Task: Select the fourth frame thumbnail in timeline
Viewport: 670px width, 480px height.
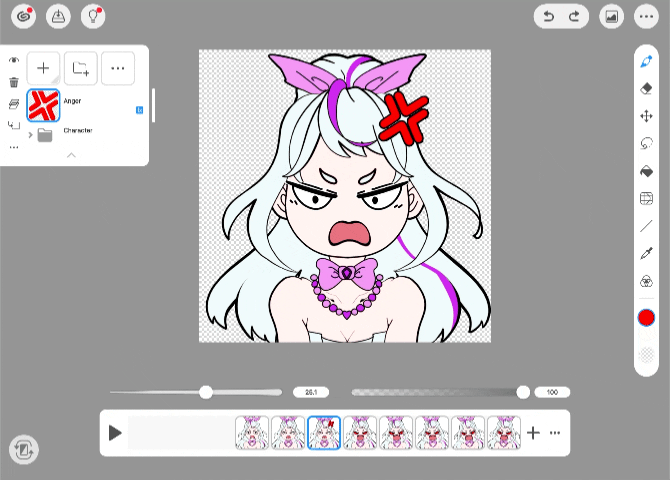Action: [x=360, y=433]
